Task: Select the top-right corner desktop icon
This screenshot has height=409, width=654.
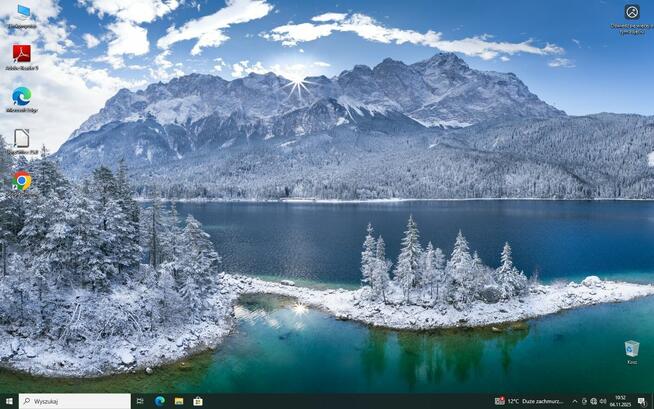Action: pyautogui.click(x=631, y=14)
